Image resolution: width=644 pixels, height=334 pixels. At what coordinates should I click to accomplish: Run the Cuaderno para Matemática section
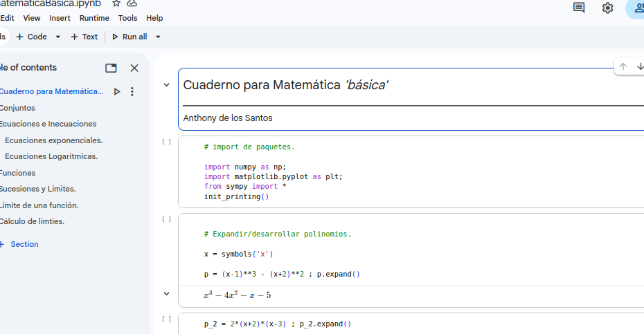click(117, 91)
